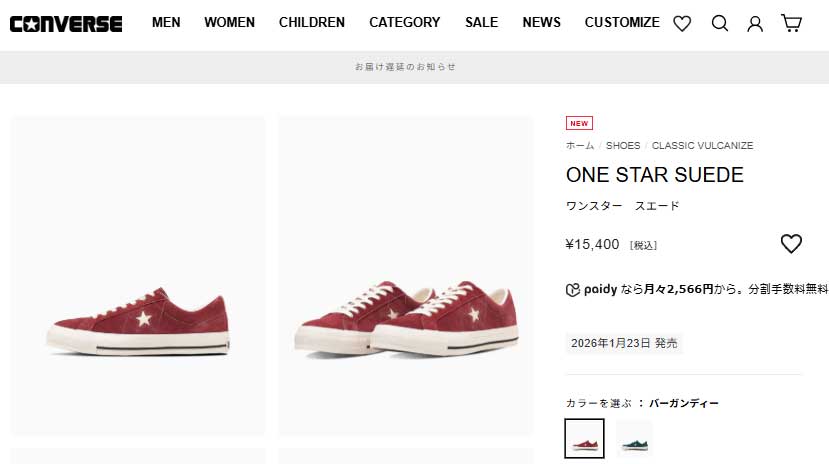Go to the NEWS page

tap(541, 22)
